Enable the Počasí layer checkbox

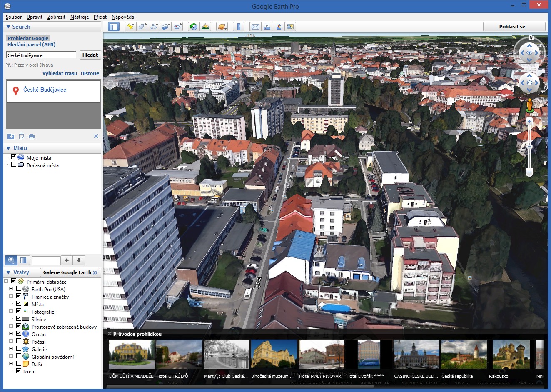(19, 341)
